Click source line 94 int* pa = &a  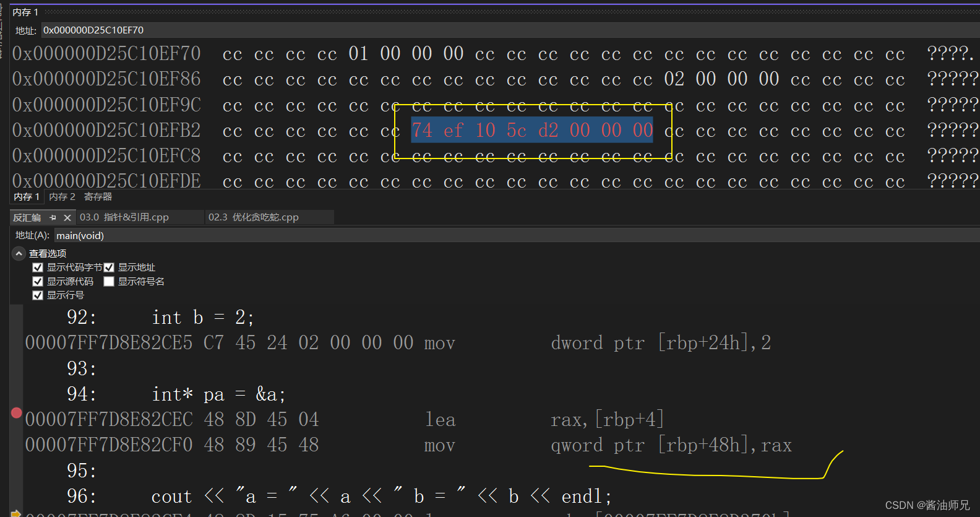218,394
